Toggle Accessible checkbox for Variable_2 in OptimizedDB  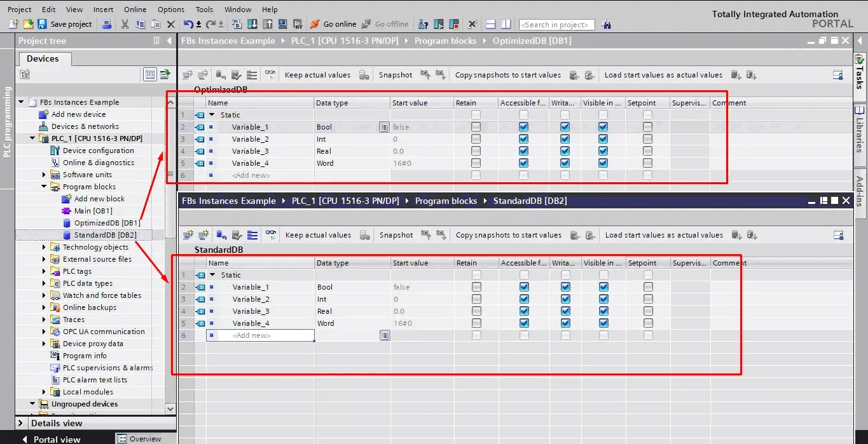[523, 139]
